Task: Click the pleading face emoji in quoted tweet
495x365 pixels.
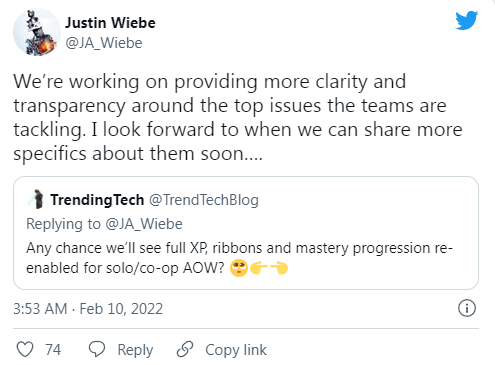Action: (x=239, y=268)
